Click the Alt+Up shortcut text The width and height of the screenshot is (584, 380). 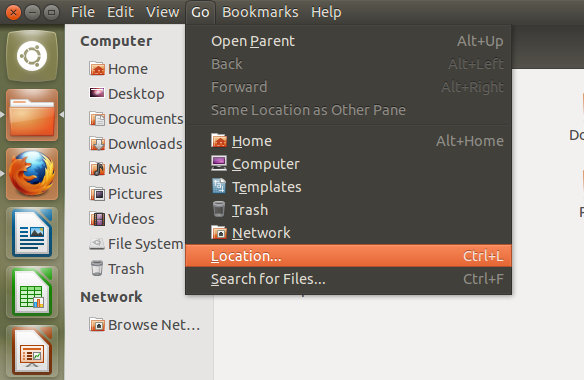click(480, 41)
